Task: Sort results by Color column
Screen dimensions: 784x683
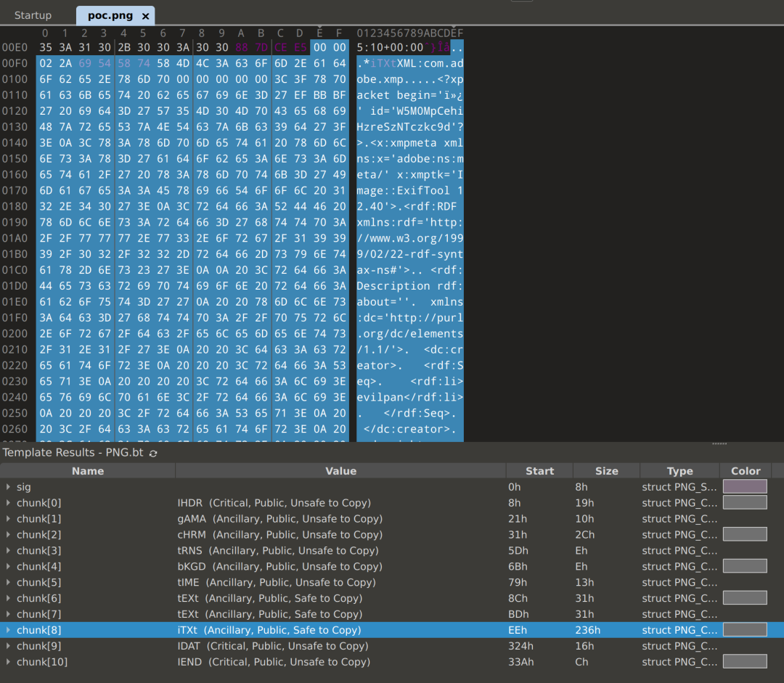Action: pyautogui.click(x=746, y=471)
